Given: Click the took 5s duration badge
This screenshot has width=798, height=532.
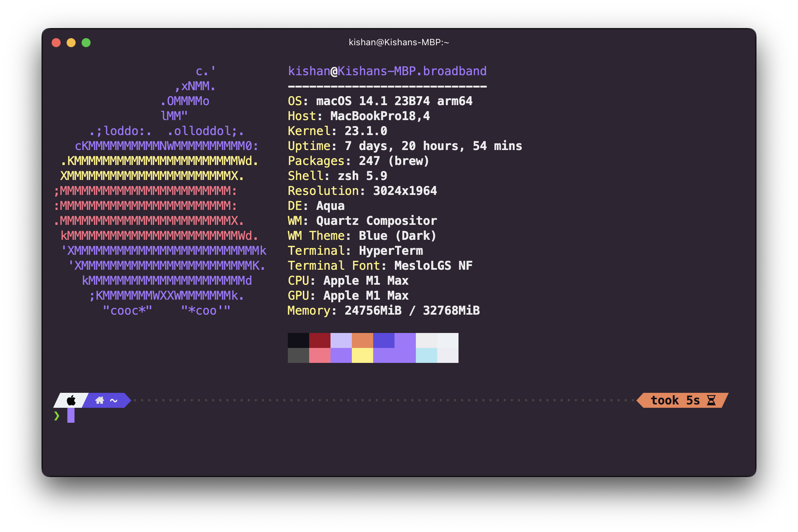Looking at the screenshot, I should [676, 400].
